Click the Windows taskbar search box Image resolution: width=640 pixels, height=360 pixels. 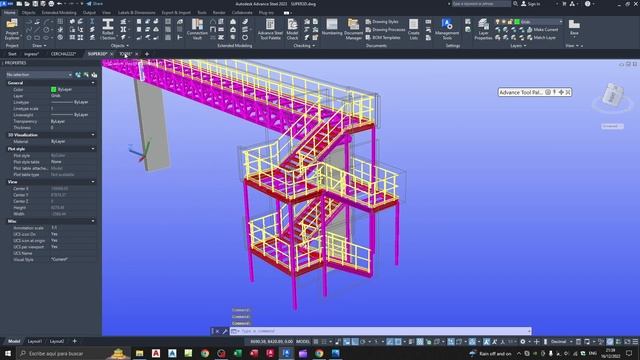coord(73,353)
